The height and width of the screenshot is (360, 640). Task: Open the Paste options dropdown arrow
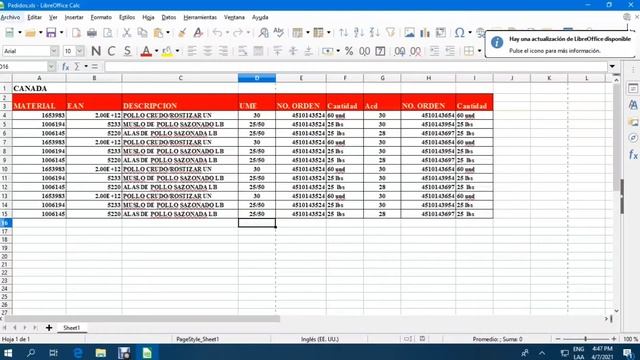[168, 33]
